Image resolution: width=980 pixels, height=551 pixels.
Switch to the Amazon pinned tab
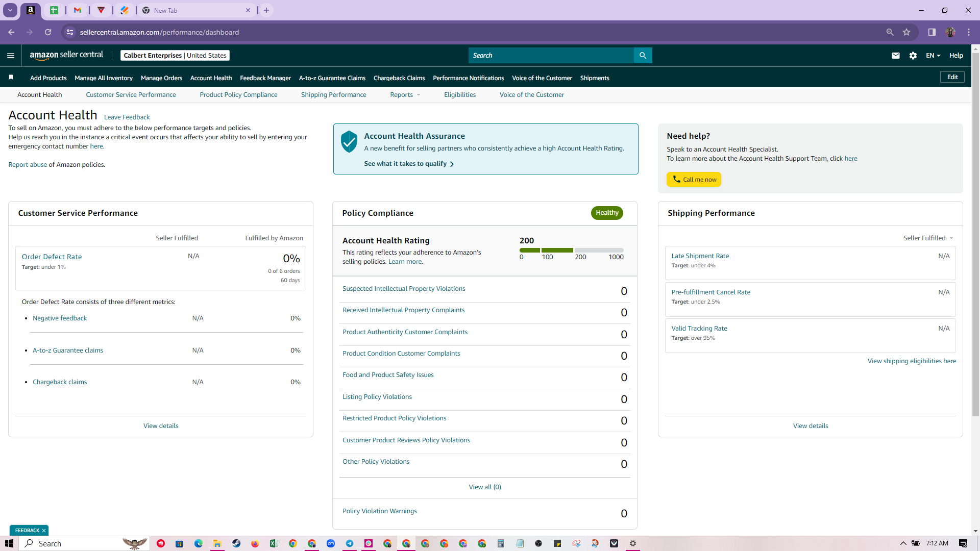[31, 10]
